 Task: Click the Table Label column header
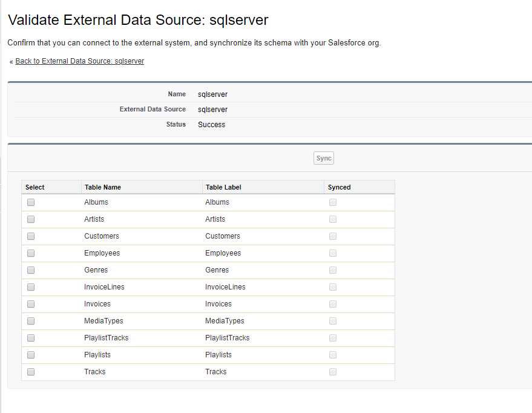pos(223,187)
